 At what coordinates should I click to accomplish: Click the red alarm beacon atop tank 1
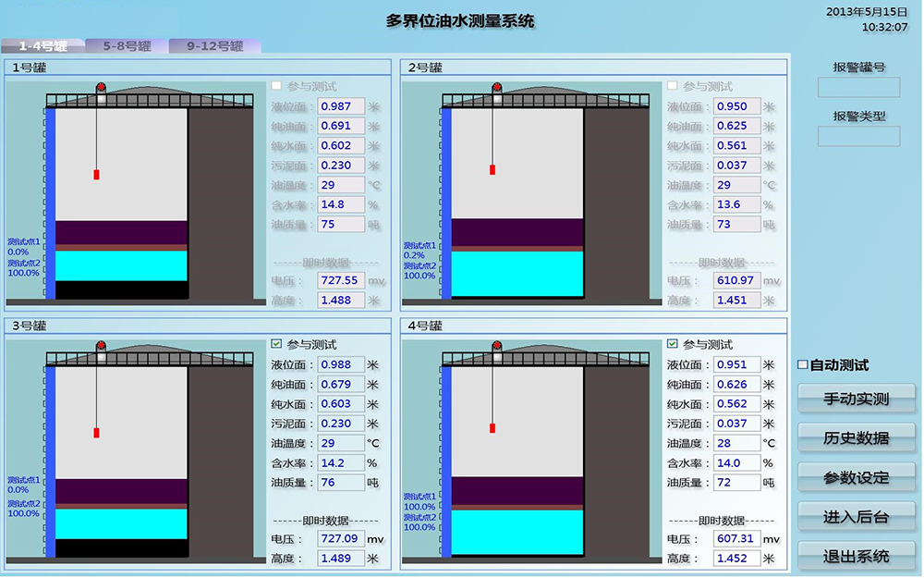102,88
